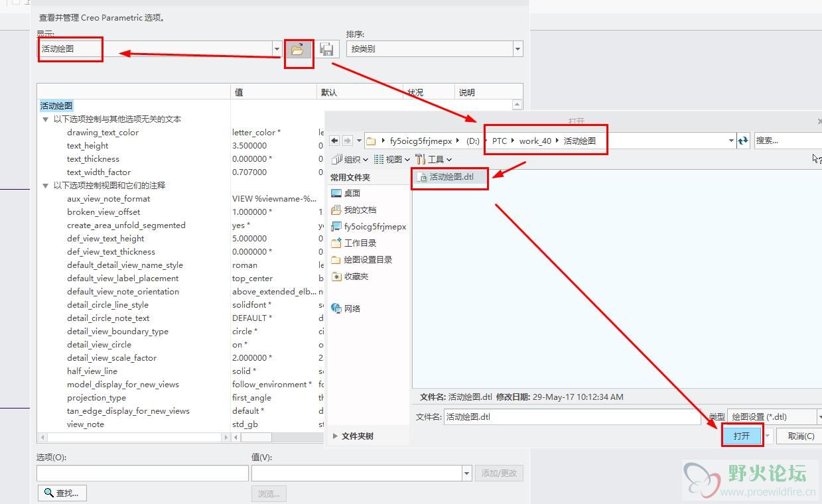Click the save configuration floppy disk icon
The image size is (822, 504).
click(326, 49)
